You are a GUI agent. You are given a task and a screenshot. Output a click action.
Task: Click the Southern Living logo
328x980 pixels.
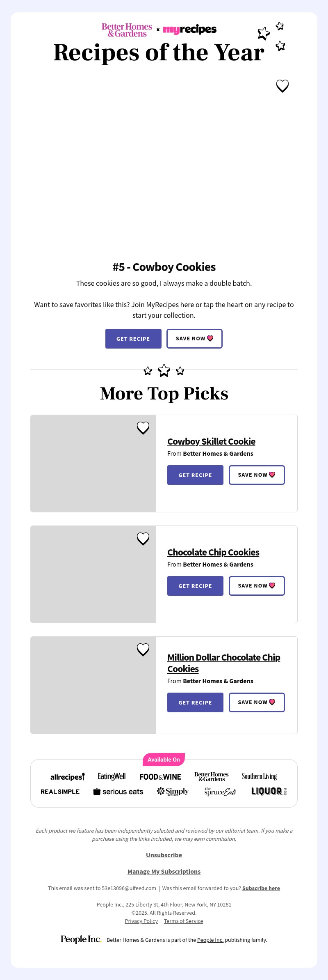pos(259,776)
